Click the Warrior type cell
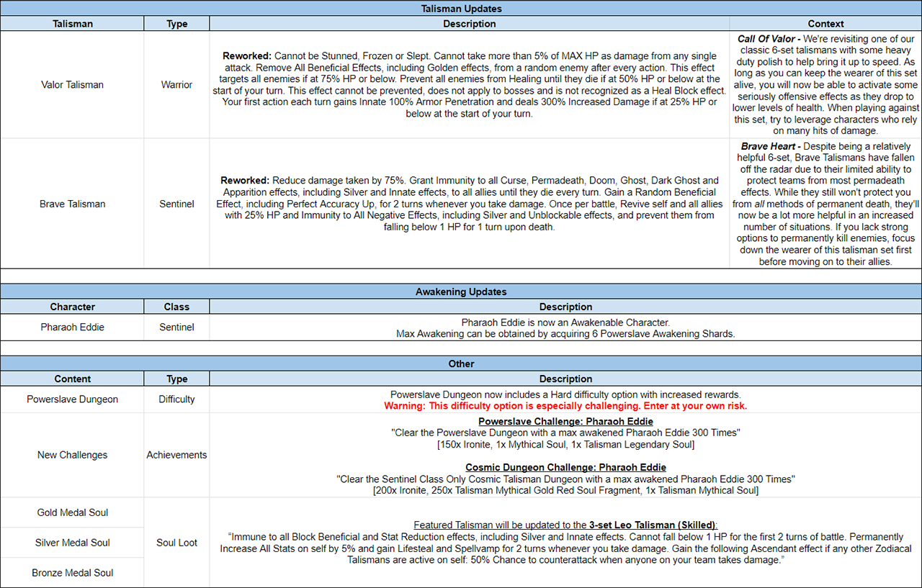 tap(176, 84)
